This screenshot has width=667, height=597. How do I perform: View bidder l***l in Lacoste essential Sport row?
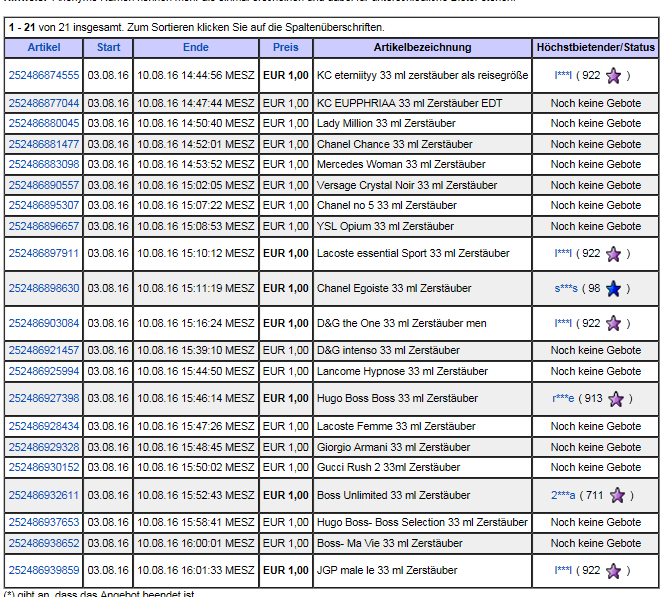tap(563, 254)
